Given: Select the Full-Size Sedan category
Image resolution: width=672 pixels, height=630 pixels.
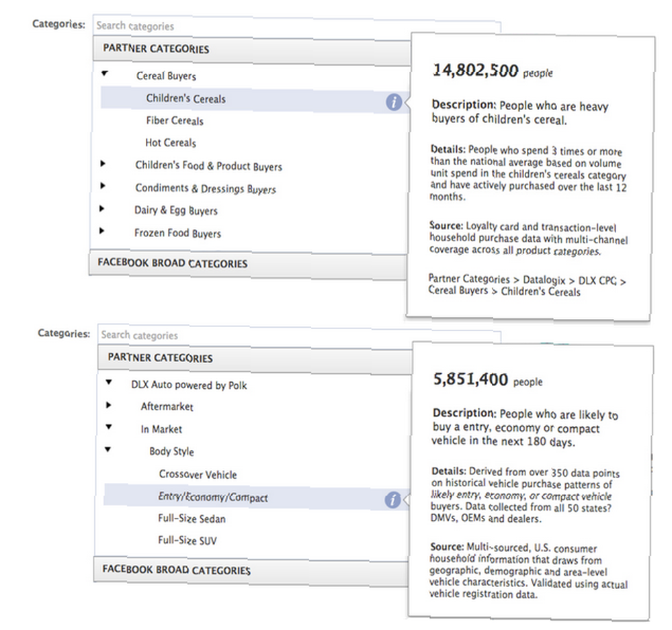Looking at the screenshot, I should tap(192, 519).
